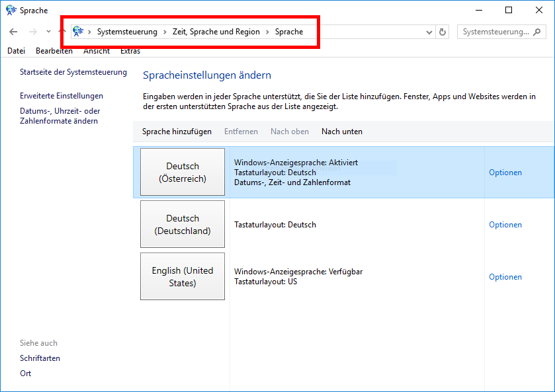Click the back navigation arrow
Image resolution: width=555 pixels, height=392 pixels.
point(13,31)
